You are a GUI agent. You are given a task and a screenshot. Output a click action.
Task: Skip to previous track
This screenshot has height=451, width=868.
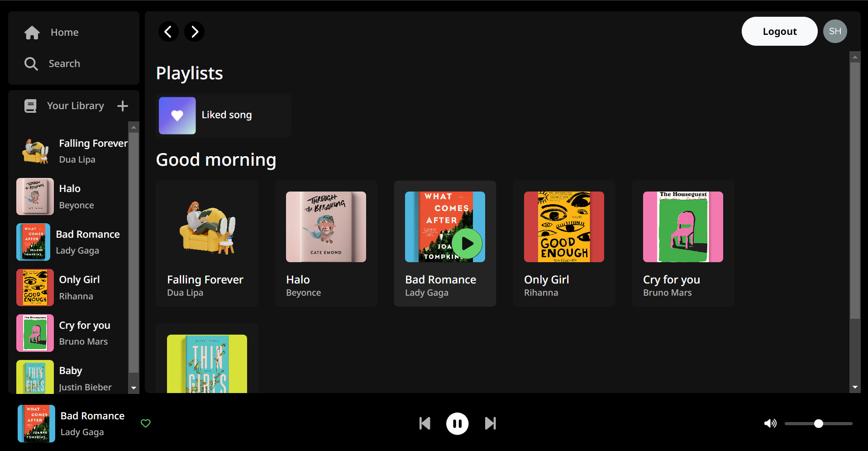pyautogui.click(x=425, y=423)
